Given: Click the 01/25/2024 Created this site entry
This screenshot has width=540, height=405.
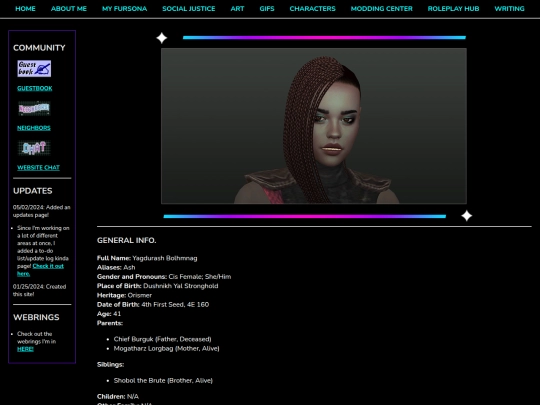Looking at the screenshot, I should [x=39, y=290].
